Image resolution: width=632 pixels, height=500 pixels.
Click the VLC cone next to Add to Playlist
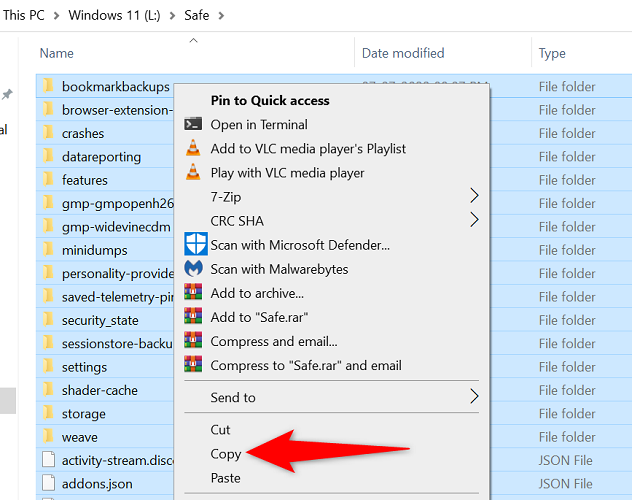point(194,149)
